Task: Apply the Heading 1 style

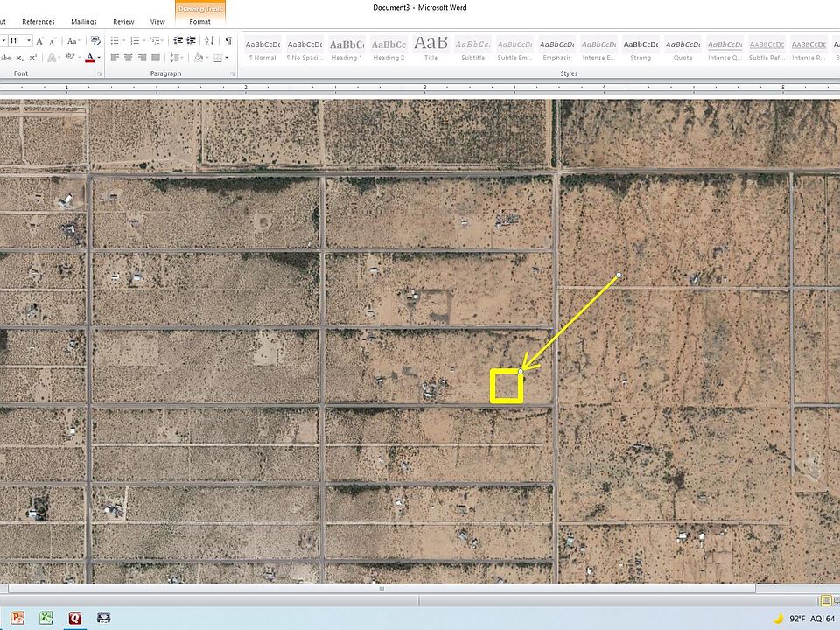Action: (346, 49)
